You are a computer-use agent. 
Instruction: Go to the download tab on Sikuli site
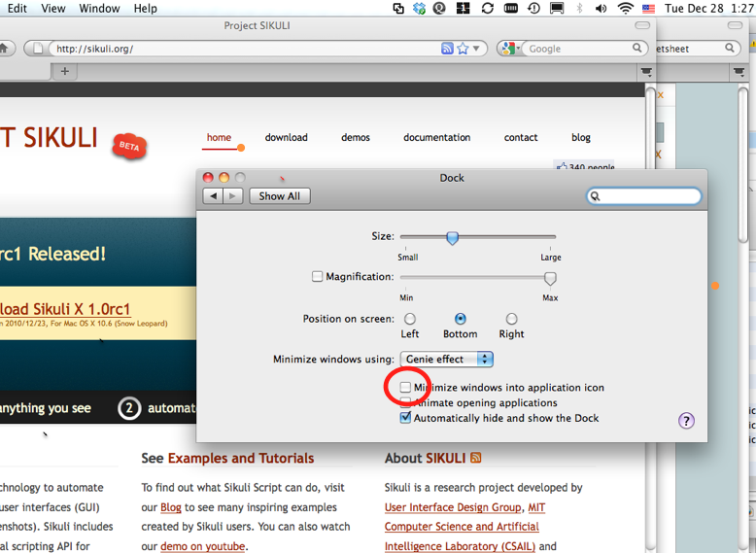point(286,138)
